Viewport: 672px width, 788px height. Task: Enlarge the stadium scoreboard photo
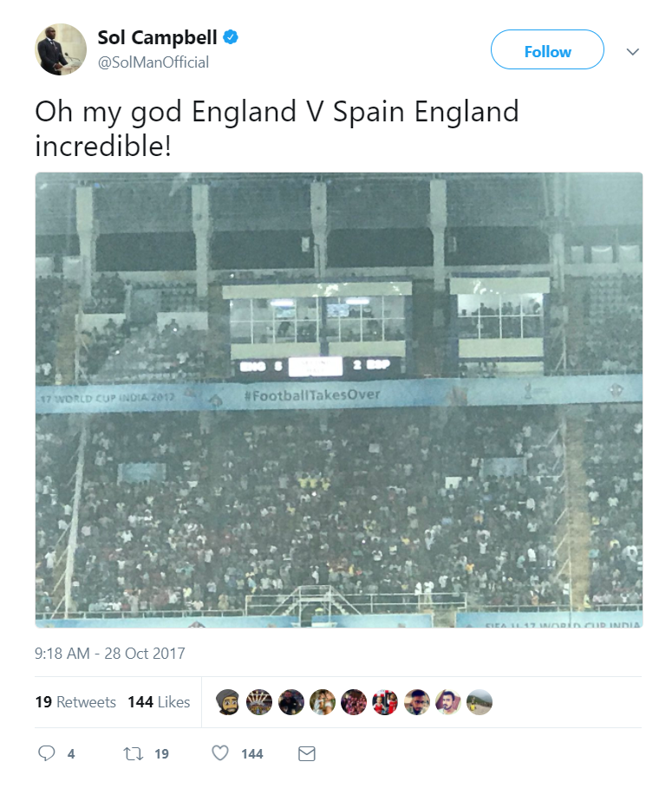pos(339,399)
